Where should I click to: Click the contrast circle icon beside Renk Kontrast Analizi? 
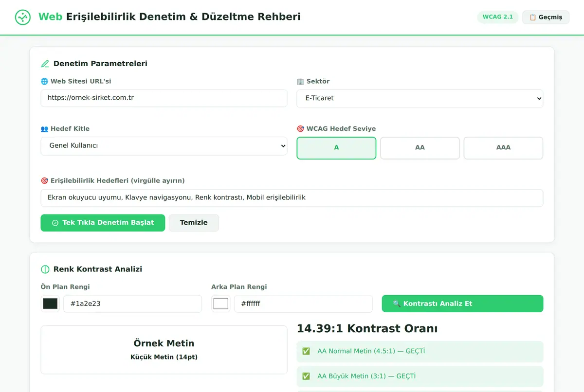(x=45, y=269)
